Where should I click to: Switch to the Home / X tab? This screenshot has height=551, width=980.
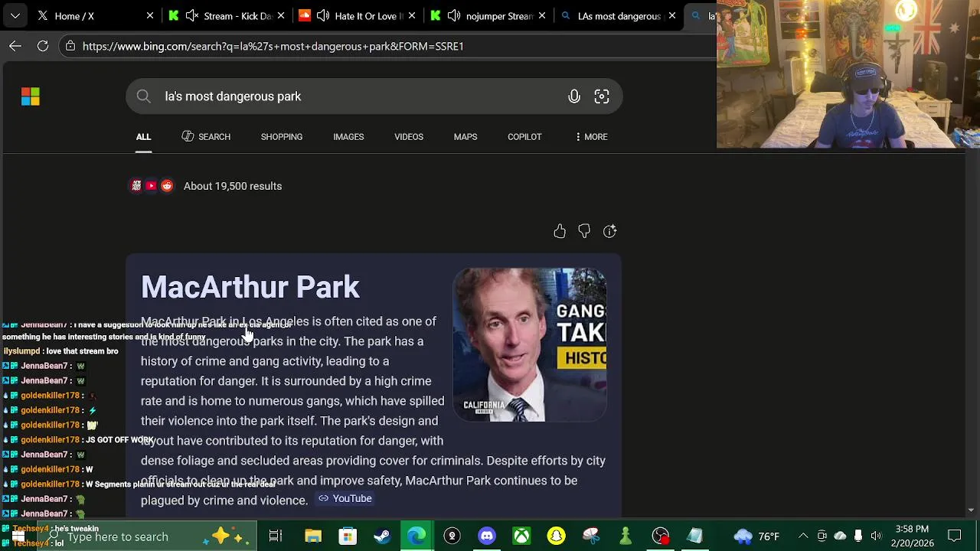click(x=93, y=15)
